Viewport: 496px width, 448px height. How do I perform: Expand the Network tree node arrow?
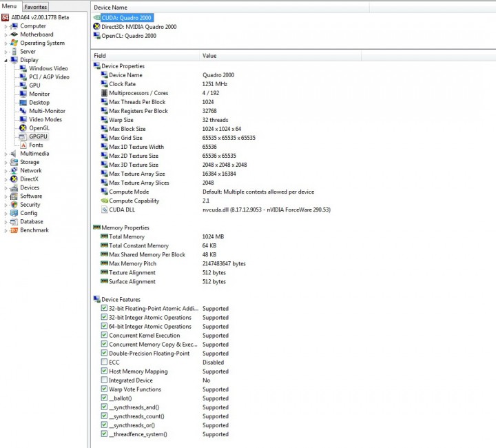6,171
